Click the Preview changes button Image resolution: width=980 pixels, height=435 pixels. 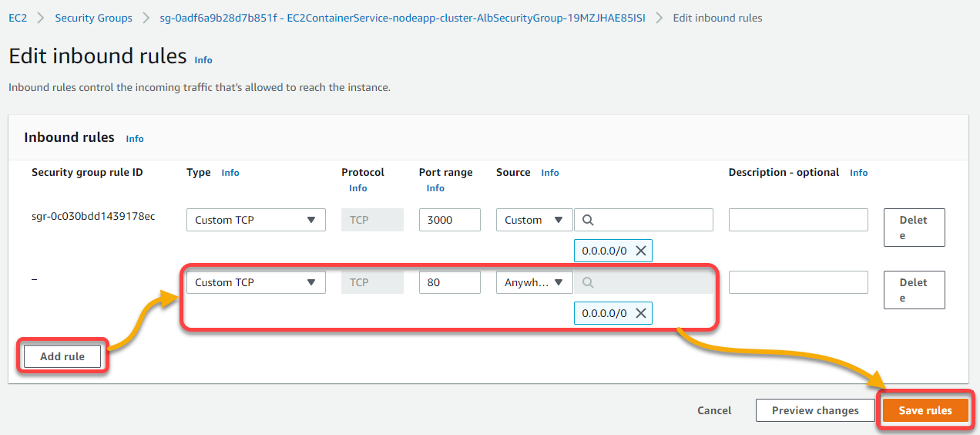click(x=815, y=410)
